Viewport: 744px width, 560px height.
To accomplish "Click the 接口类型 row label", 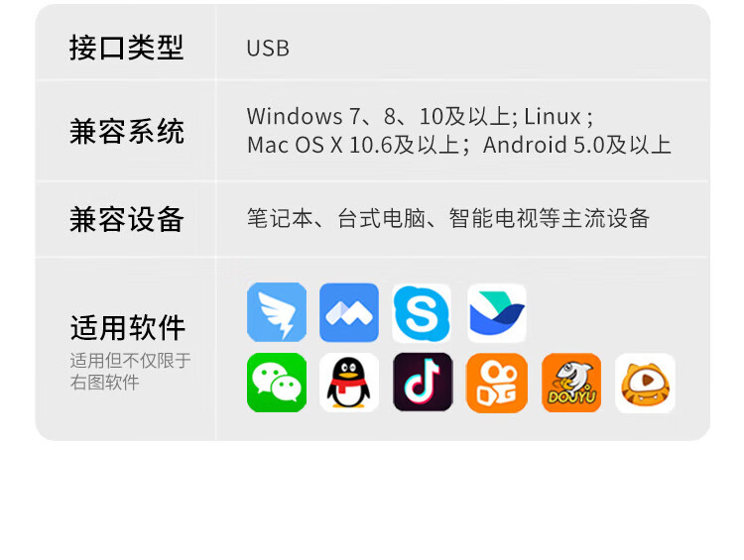I will 126,48.
